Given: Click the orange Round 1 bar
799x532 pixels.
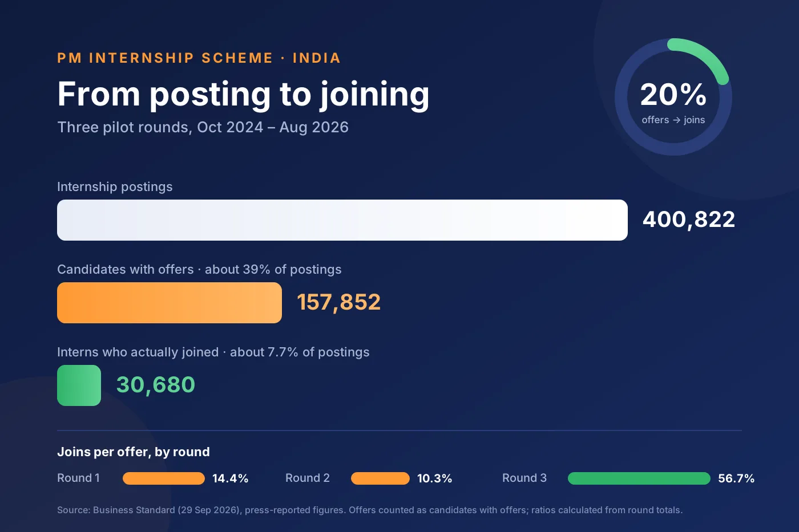Looking at the screenshot, I should [x=164, y=478].
